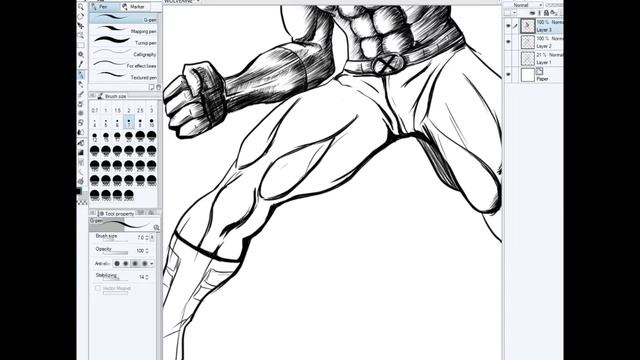Select the Gradient tool

point(81,152)
